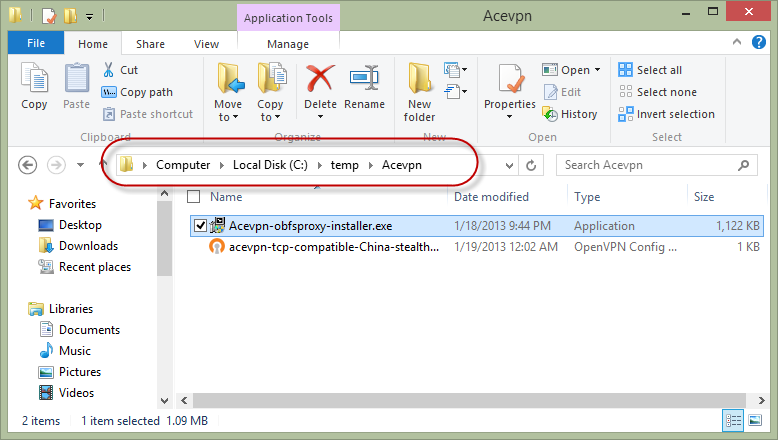
Task: Click the search magnifier icon
Action: [x=743, y=165]
